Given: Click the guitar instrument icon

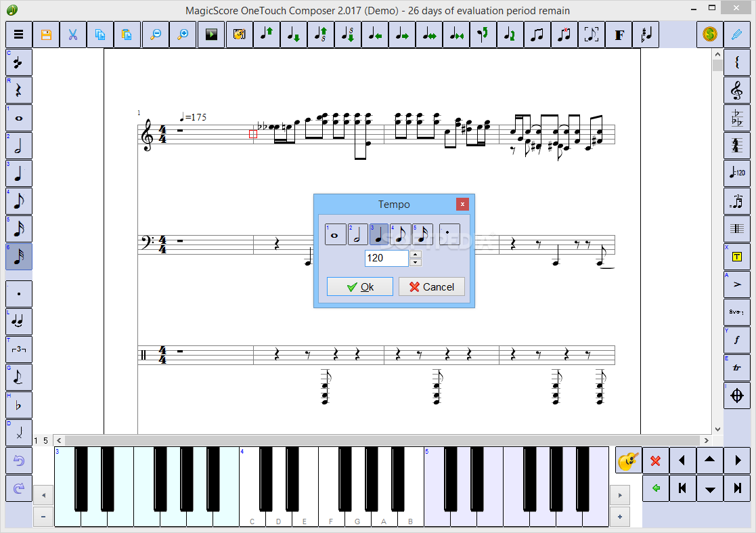Looking at the screenshot, I should tap(628, 461).
